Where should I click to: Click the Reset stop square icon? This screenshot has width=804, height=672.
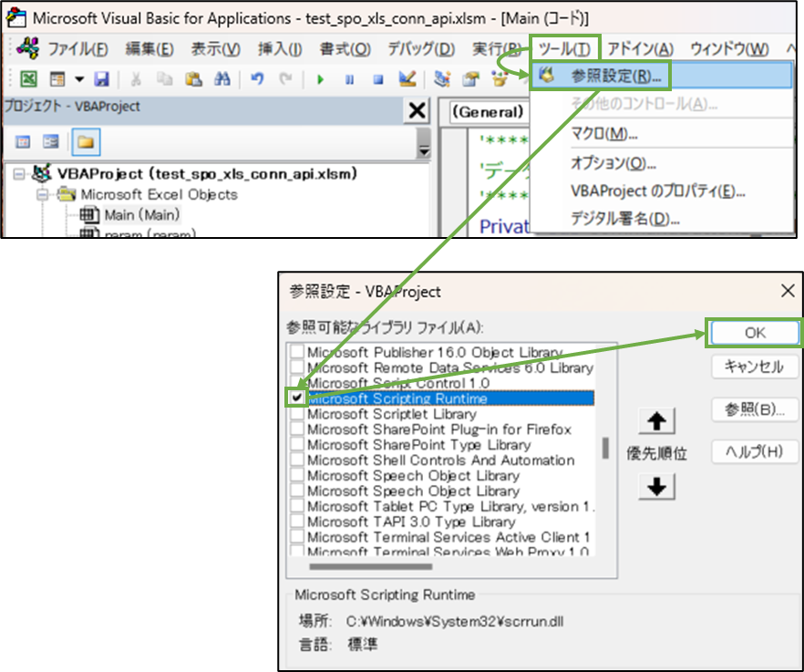[378, 79]
